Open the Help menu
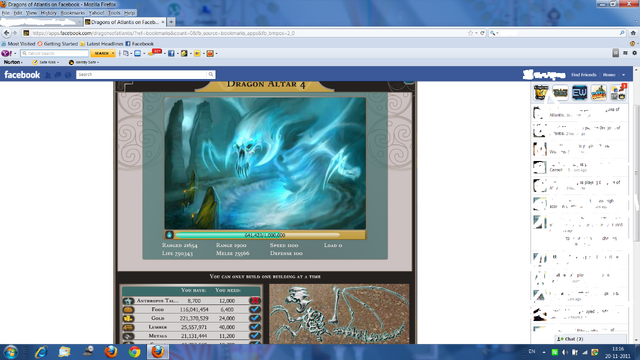The width and height of the screenshot is (640, 360). (129, 13)
